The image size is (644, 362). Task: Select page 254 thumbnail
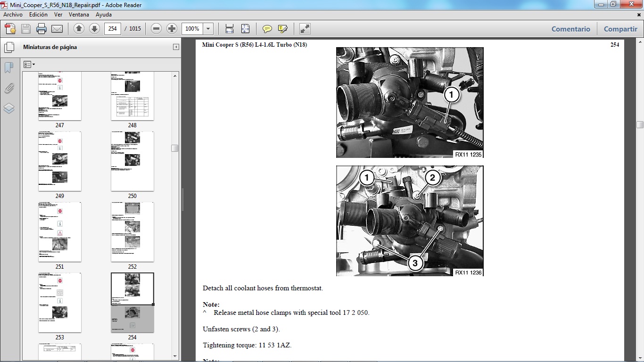[x=132, y=303]
